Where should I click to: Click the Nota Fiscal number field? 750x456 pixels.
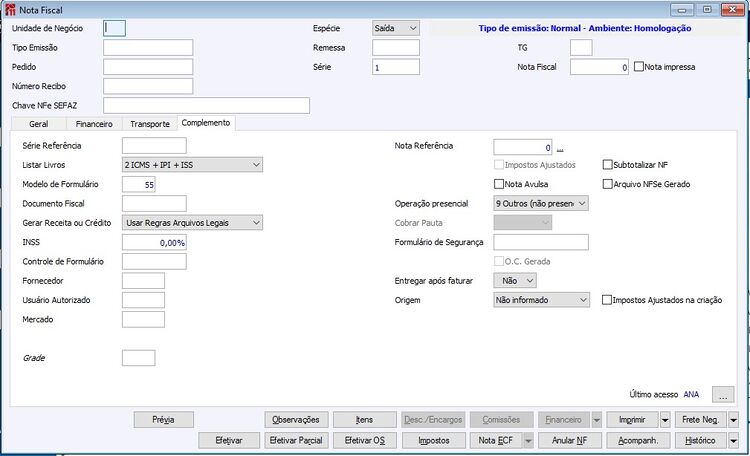point(599,67)
